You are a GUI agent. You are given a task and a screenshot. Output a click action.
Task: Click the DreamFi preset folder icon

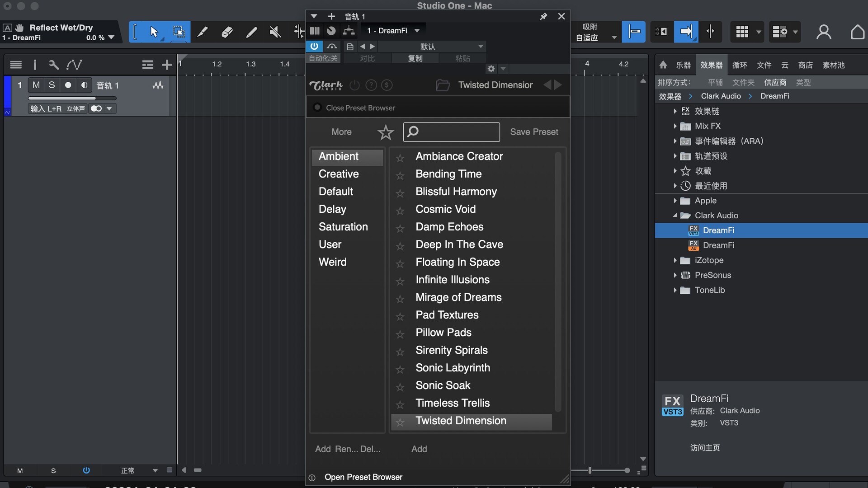pyautogui.click(x=443, y=85)
